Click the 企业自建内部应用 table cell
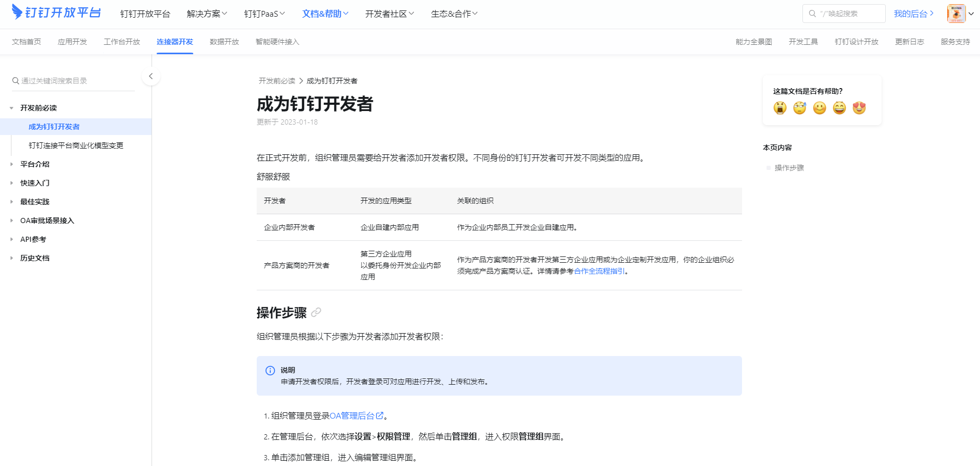Screen dimensions: 980x466 (x=390, y=227)
